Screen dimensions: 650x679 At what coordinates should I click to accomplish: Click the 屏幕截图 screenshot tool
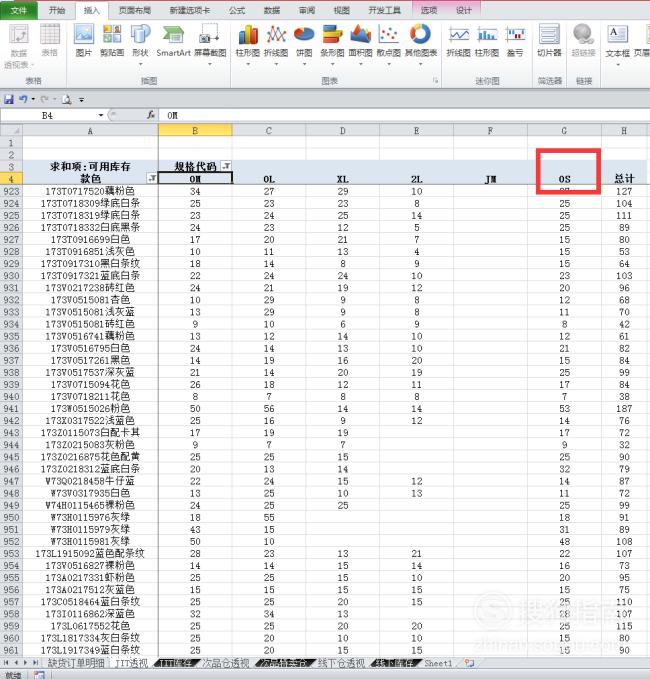[x=210, y=43]
